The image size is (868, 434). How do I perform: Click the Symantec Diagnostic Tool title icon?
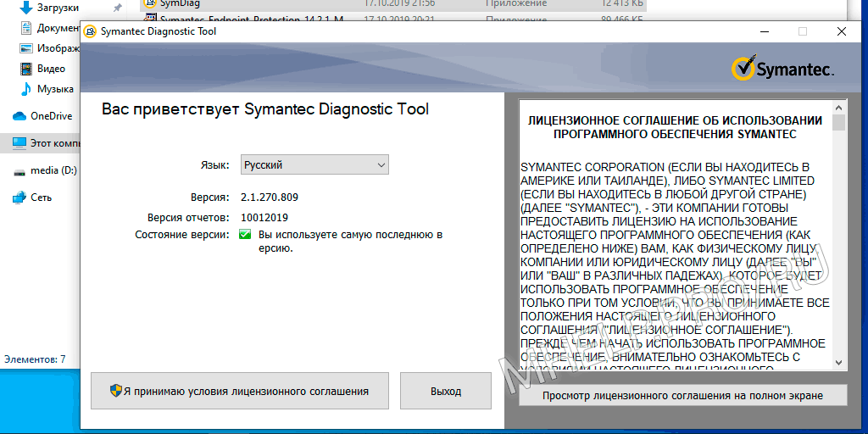pos(90,31)
